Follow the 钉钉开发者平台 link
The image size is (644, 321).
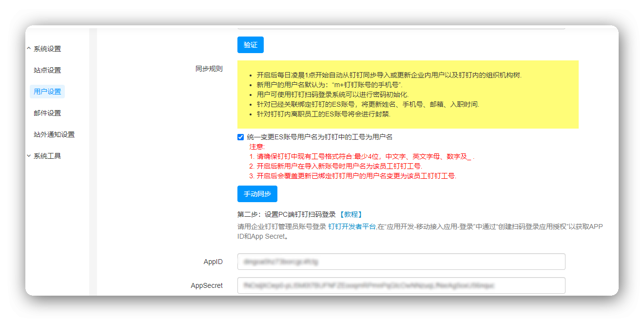click(351, 227)
